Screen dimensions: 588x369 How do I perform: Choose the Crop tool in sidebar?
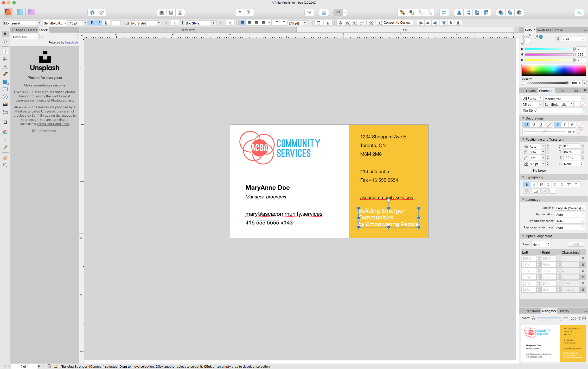(x=5, y=122)
